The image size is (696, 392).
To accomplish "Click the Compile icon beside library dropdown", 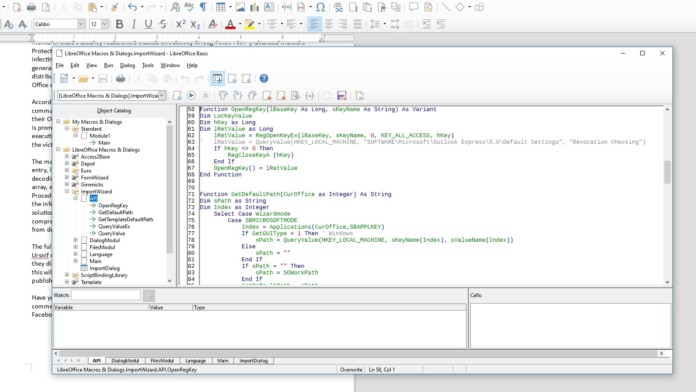I will coord(177,95).
